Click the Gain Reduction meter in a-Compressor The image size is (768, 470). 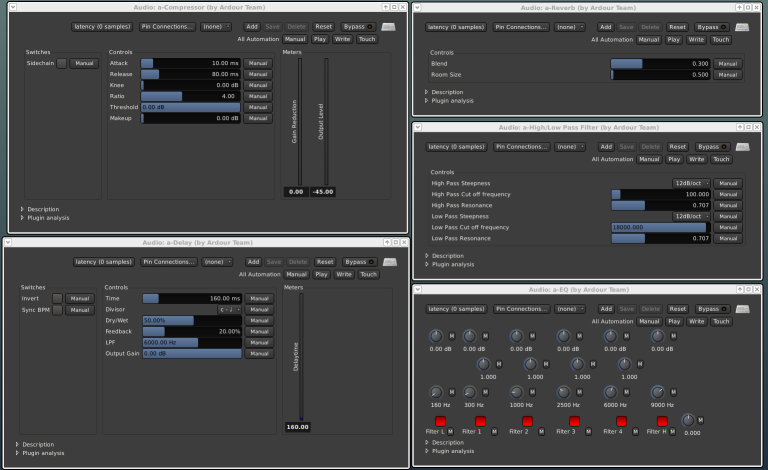(x=298, y=120)
